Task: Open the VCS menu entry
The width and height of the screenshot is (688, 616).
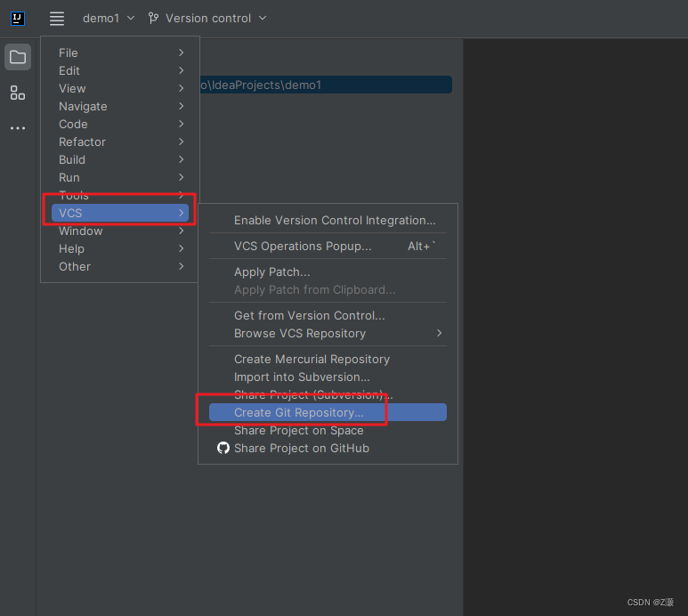Action: point(120,213)
